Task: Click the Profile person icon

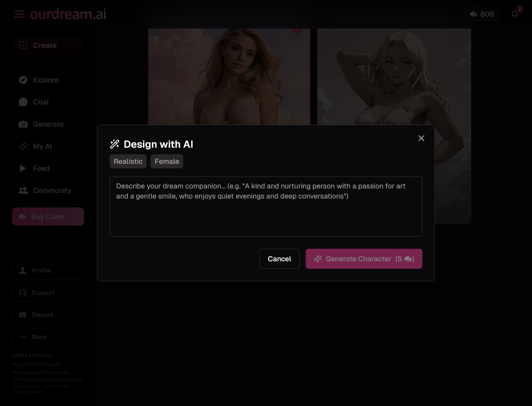Action: 23,271
